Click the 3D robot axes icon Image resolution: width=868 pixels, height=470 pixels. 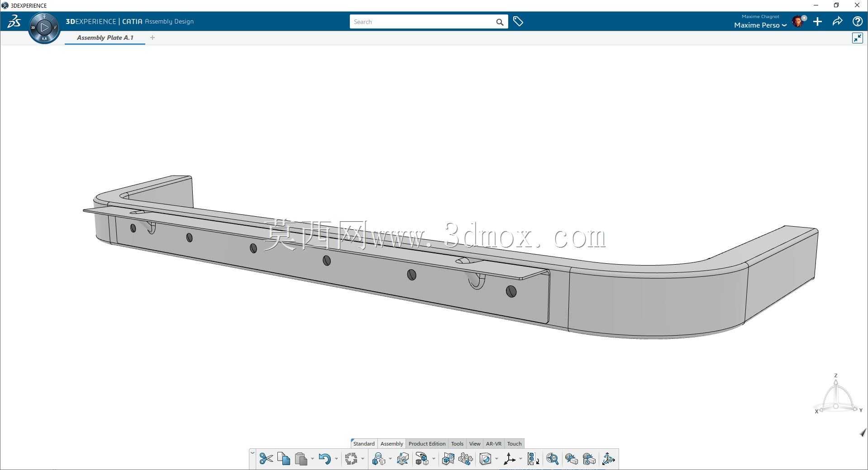pyautogui.click(x=608, y=459)
